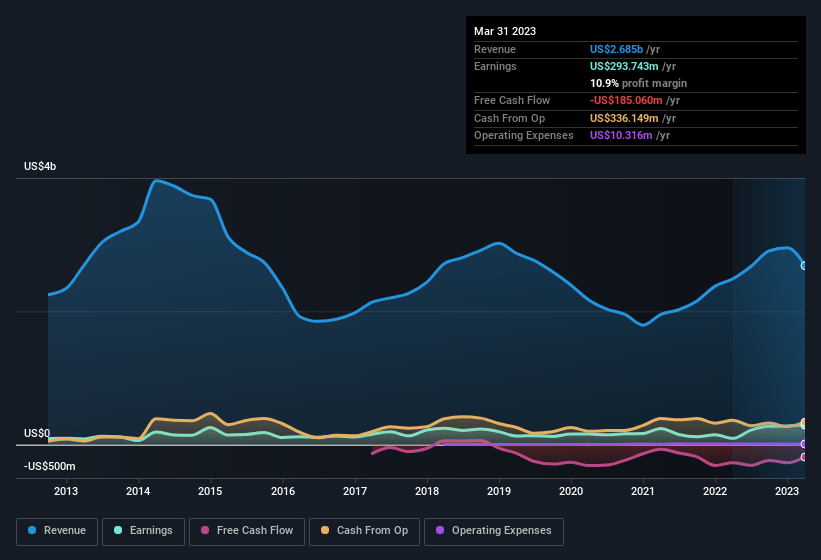Image resolution: width=821 pixels, height=560 pixels.
Task: Click the 2021 x-axis label
Action: coord(643,491)
